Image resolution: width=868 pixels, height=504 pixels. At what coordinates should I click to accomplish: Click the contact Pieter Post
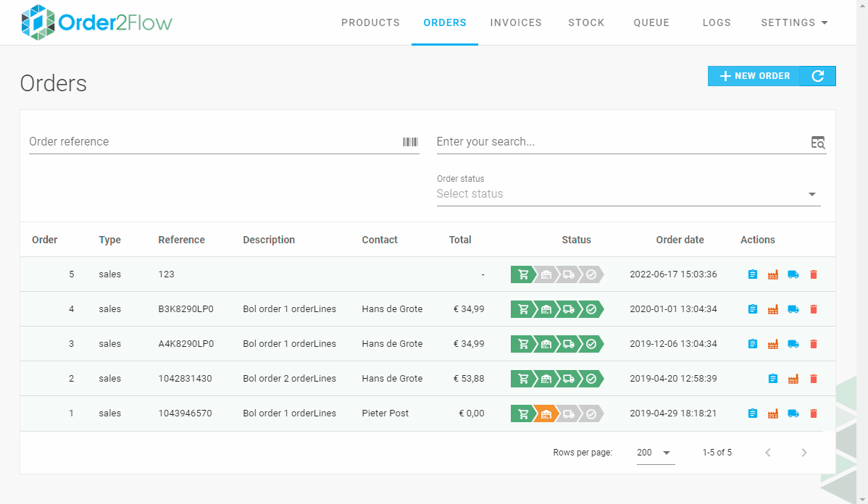pyautogui.click(x=385, y=413)
